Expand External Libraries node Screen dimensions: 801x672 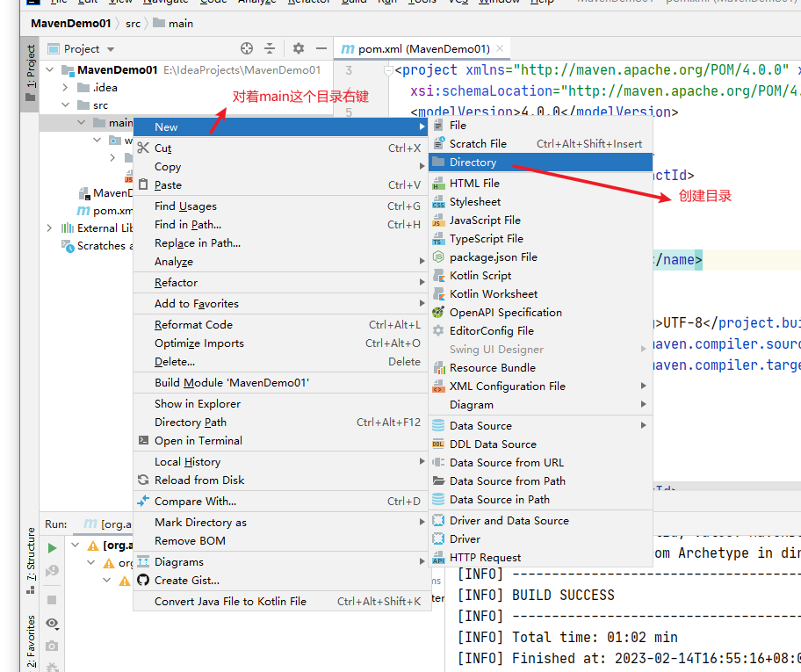[x=49, y=228]
